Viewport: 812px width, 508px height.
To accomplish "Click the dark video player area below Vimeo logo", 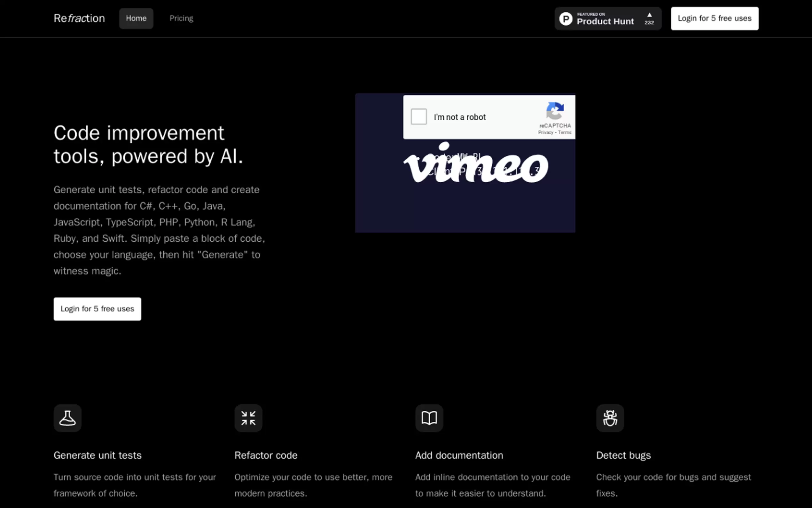I will click(465, 210).
